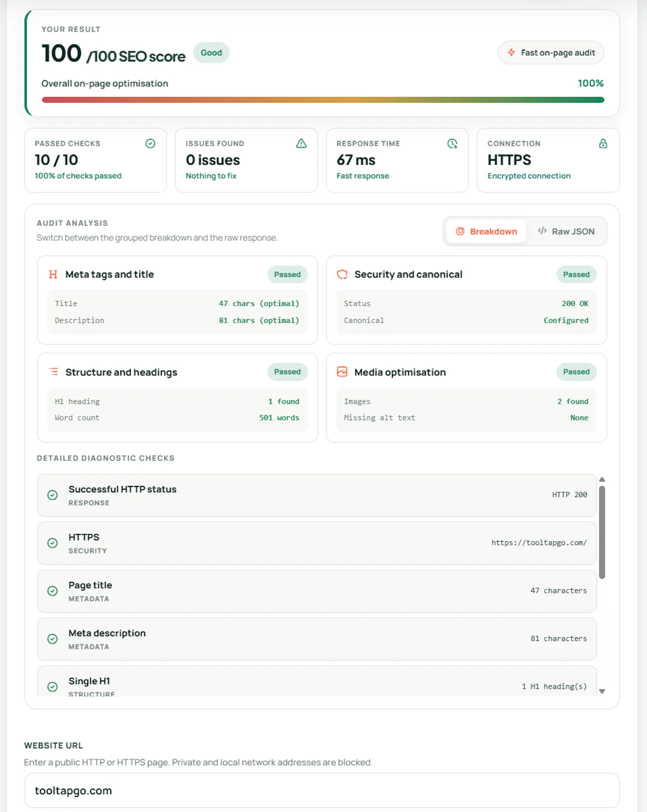Click the shield icon beside Security and canonical

342,275
